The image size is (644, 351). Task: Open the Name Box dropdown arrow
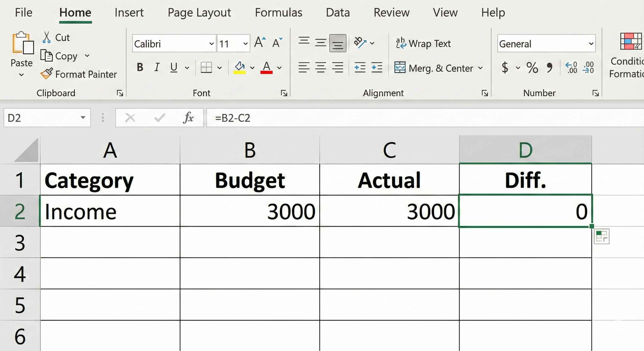(83, 118)
